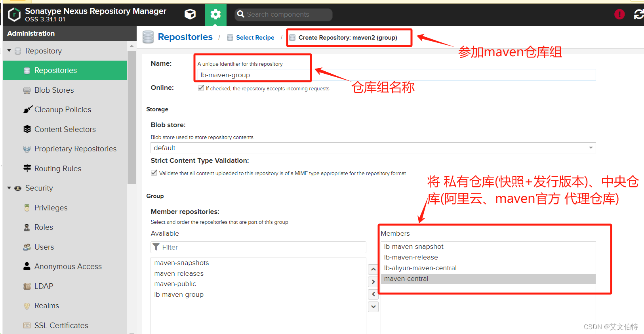644x334 pixels.
Task: Click the Roles person icon
Action: point(27,227)
